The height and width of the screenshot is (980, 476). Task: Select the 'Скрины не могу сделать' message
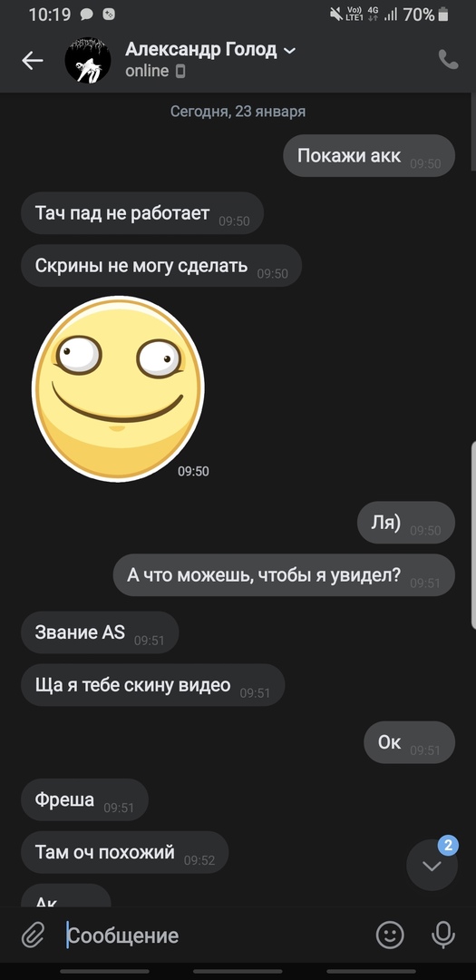(x=161, y=266)
